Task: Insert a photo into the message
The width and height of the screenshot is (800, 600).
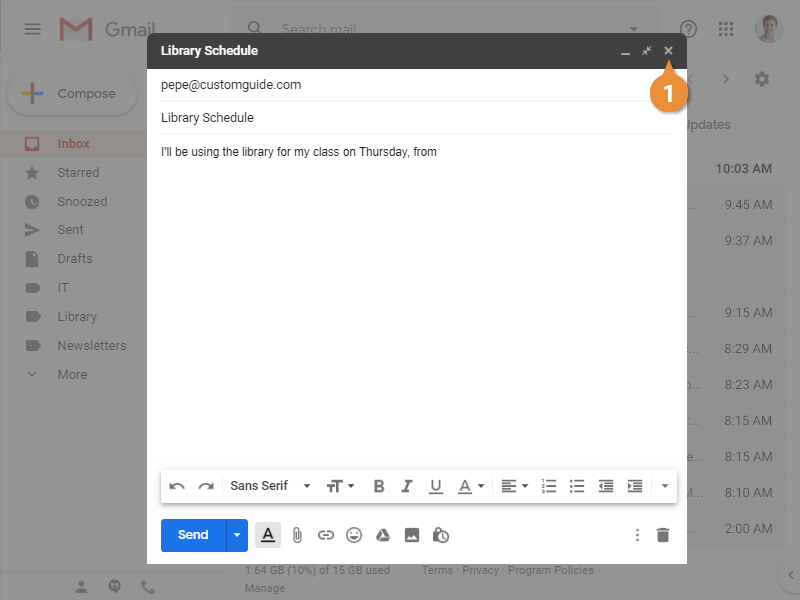Action: coord(411,535)
